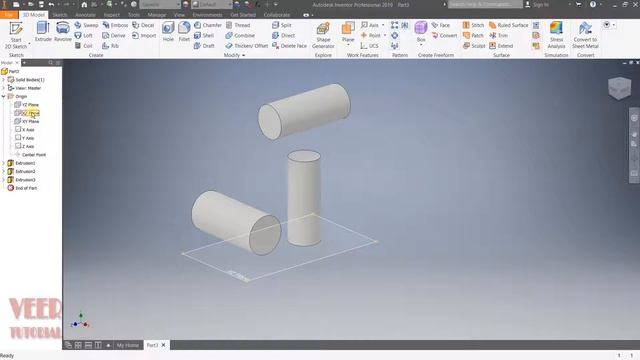The height and width of the screenshot is (360, 640).
Task: Expand the Extrusion2 feature node
Action: pyautogui.click(x=4, y=171)
